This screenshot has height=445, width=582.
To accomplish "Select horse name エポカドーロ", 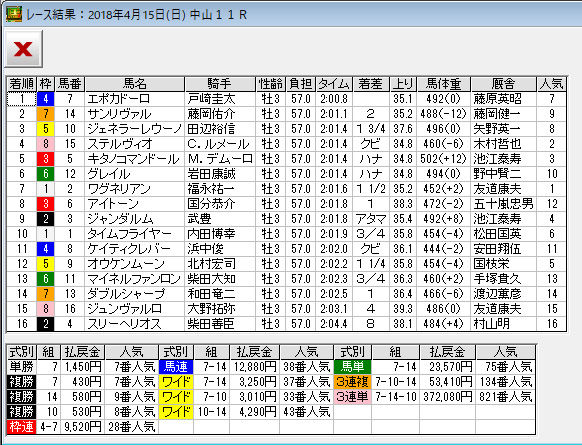I will point(118,99).
